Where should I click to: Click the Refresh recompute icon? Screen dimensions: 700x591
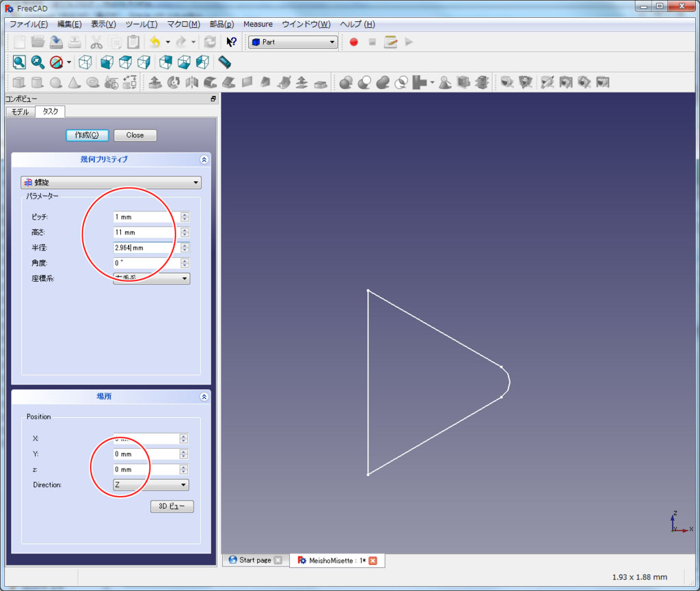pos(210,42)
